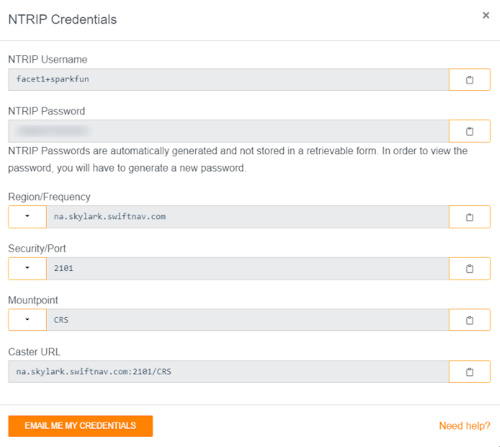500x447 pixels.
Task: Click the facet1+sparkfun username field
Action: tap(229, 80)
